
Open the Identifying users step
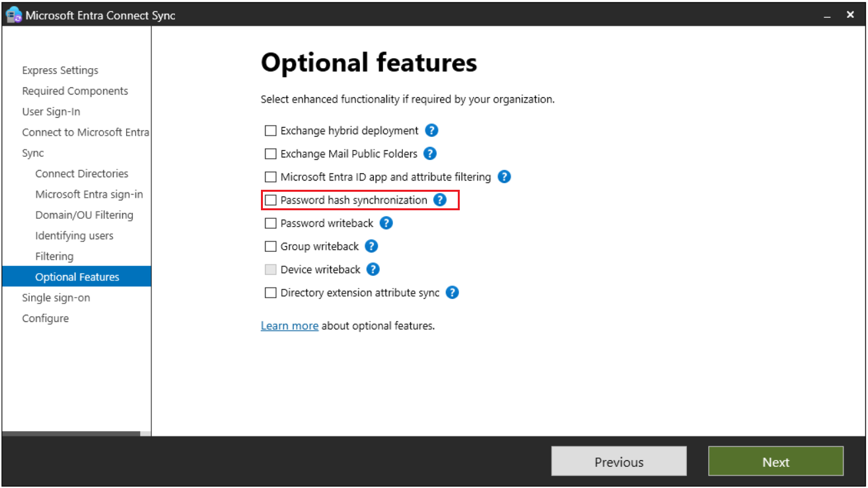pos(73,235)
